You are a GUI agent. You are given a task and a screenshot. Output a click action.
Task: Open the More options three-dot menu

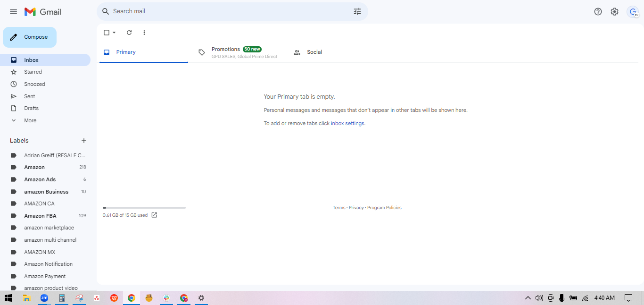(x=144, y=33)
